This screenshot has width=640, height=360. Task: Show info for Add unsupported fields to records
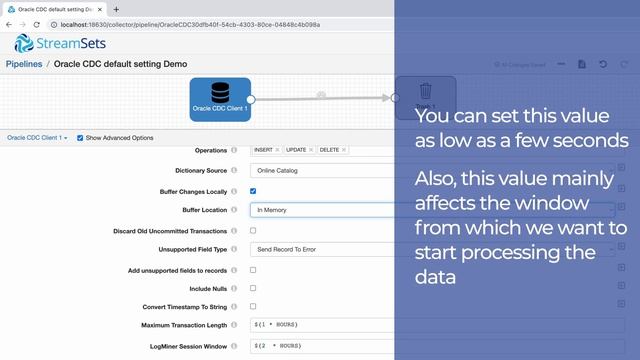(x=234, y=270)
